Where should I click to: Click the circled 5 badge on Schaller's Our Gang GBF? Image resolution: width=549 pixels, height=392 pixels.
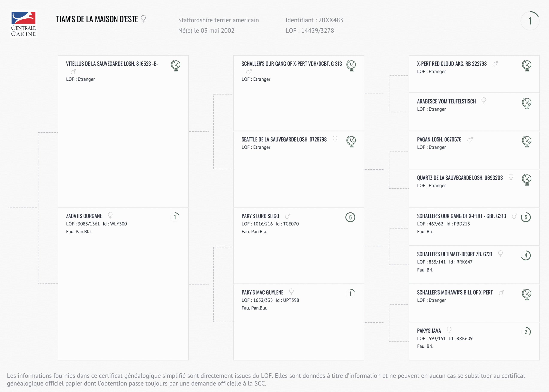526,217
